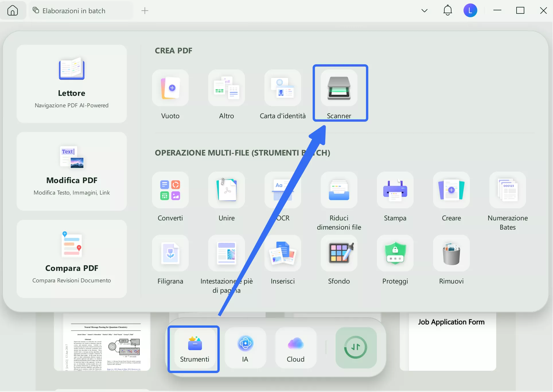Add a new tab with plus
The width and height of the screenshot is (553, 392).
coord(145,11)
